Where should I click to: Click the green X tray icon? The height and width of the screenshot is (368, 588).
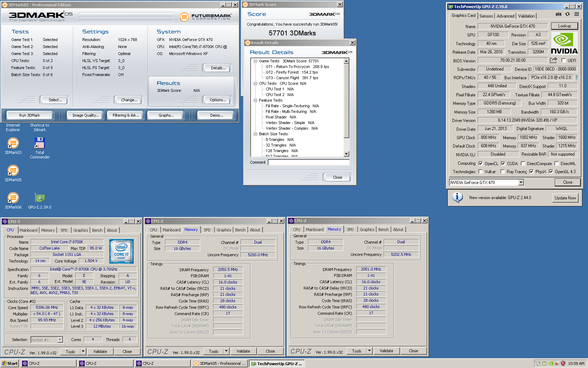(x=544, y=363)
